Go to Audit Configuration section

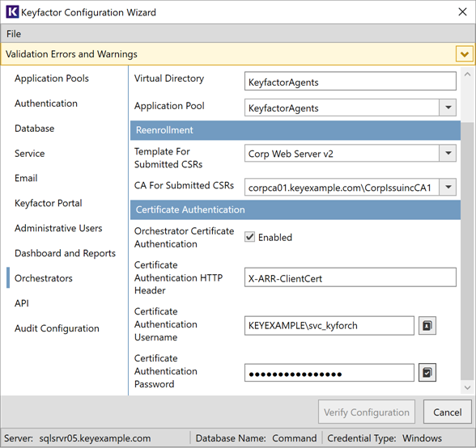[x=57, y=328]
